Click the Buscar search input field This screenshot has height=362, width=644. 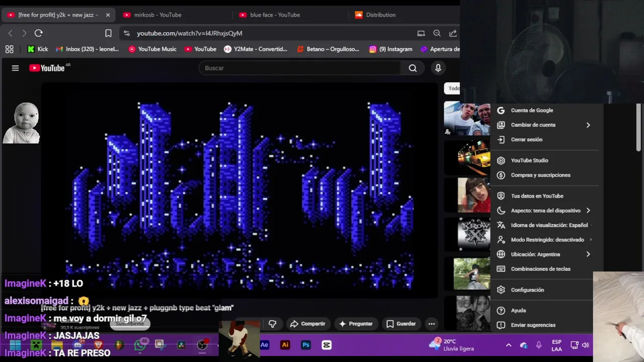tap(300, 68)
